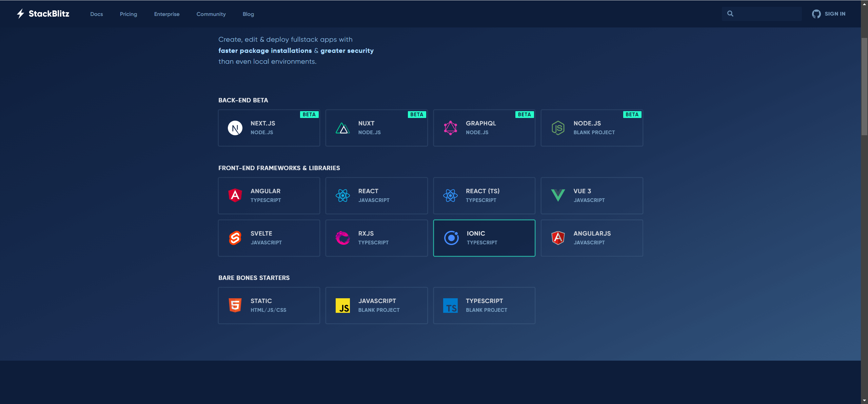This screenshot has width=868, height=404.
Task: Click the GraphQL pink logo icon
Action: tap(450, 128)
